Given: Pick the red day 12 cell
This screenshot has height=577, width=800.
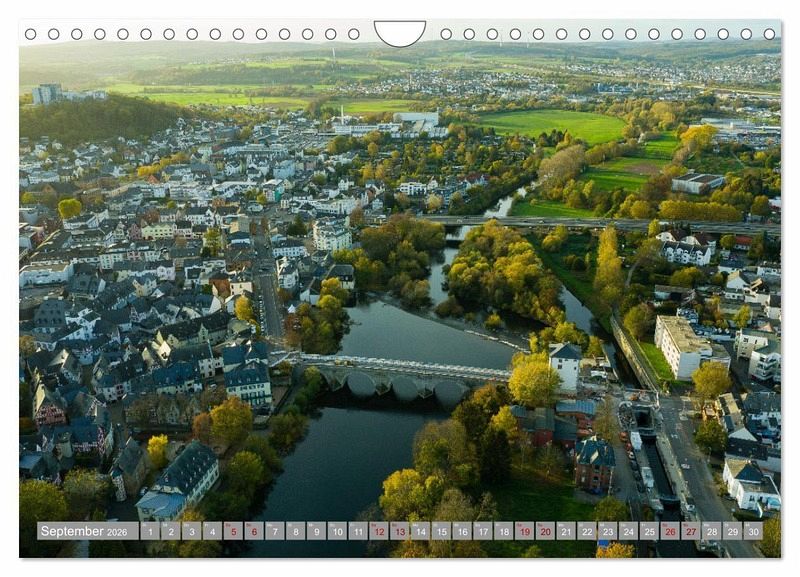Looking at the screenshot, I should pos(379,531).
